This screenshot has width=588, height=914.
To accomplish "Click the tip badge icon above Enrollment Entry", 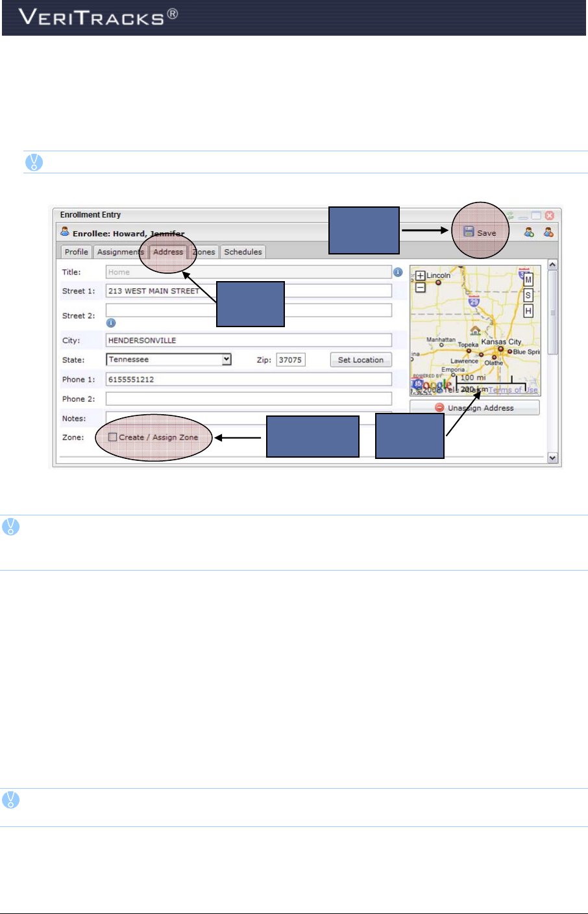I will (x=34, y=162).
